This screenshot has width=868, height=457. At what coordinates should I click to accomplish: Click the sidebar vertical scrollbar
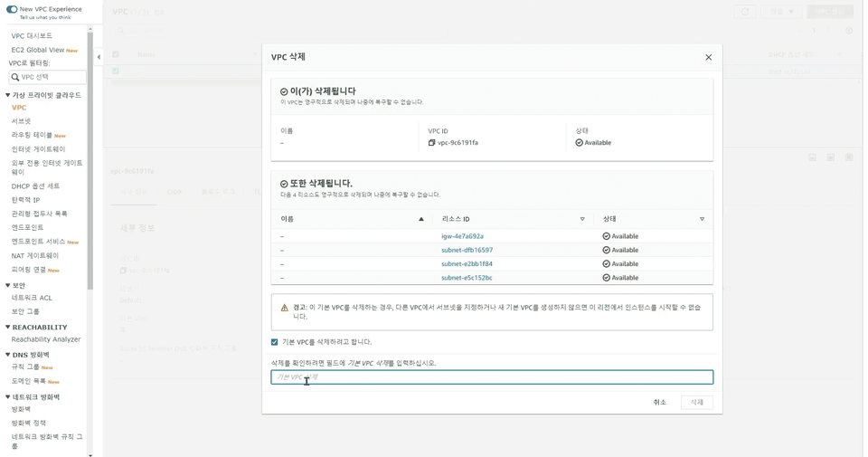point(90,161)
